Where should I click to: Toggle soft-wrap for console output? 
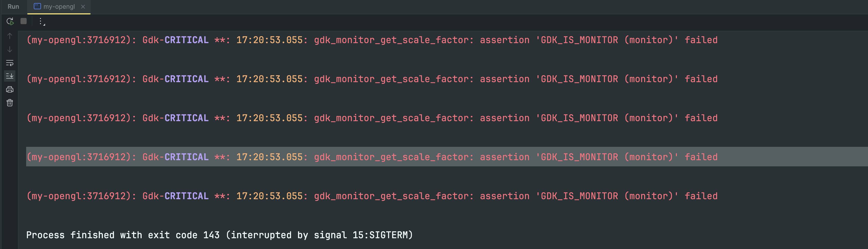(10, 63)
